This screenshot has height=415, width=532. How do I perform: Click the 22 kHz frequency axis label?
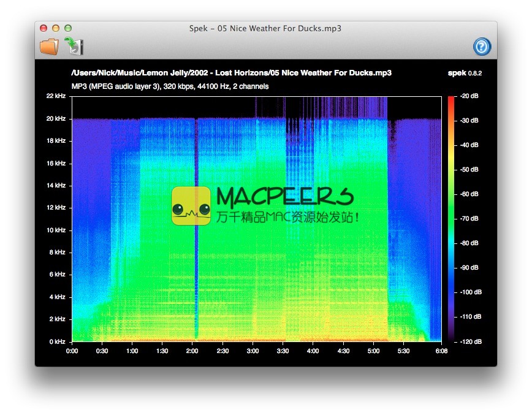(x=56, y=96)
